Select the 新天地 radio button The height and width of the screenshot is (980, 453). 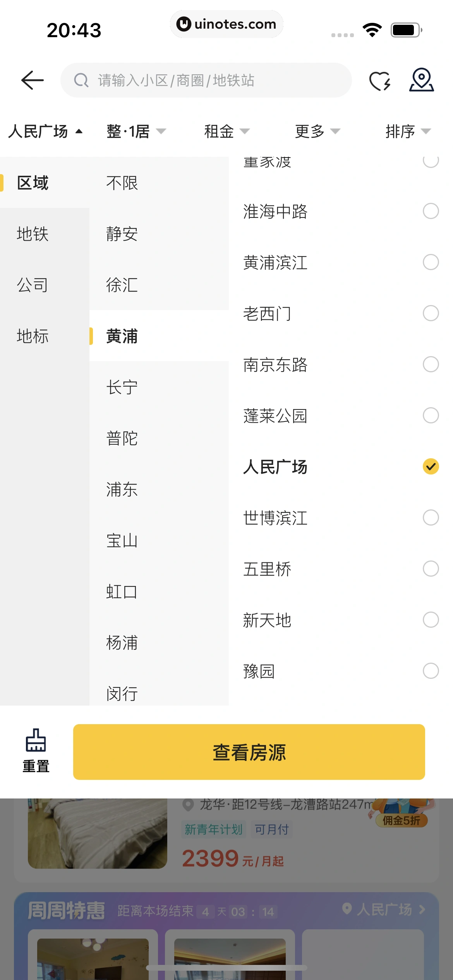431,620
